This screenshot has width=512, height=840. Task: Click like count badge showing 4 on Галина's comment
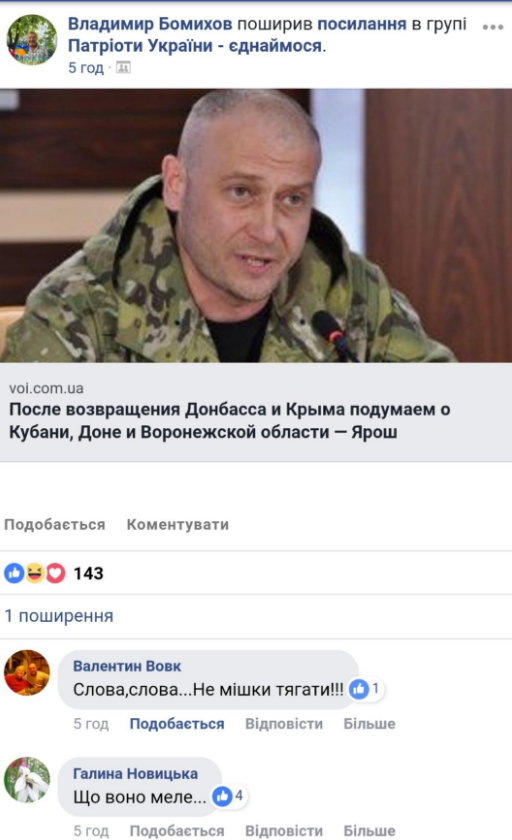[229, 797]
